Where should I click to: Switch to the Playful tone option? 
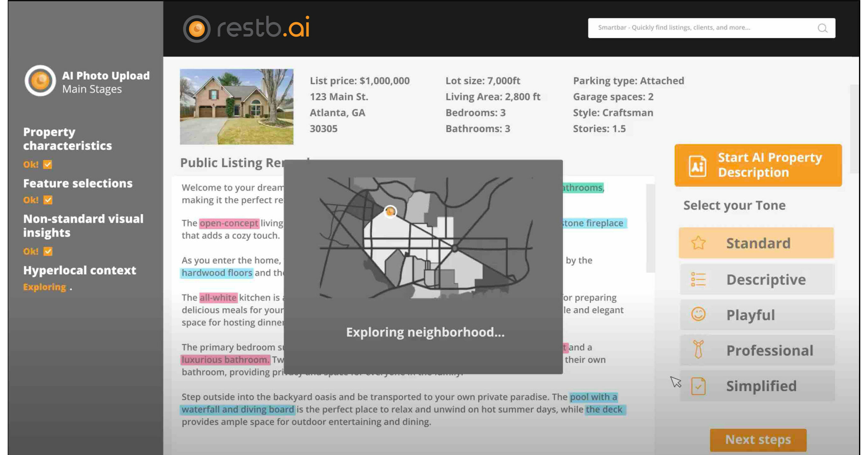point(756,315)
